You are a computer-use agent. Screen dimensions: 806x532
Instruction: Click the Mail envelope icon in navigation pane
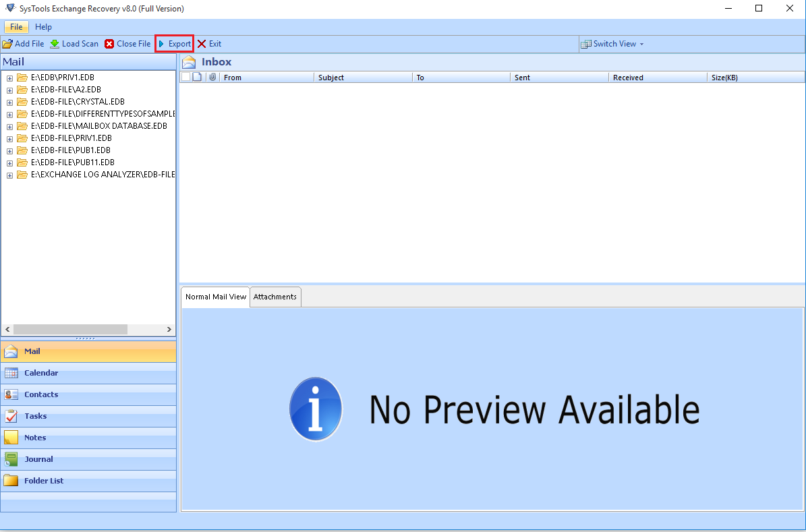click(x=11, y=351)
